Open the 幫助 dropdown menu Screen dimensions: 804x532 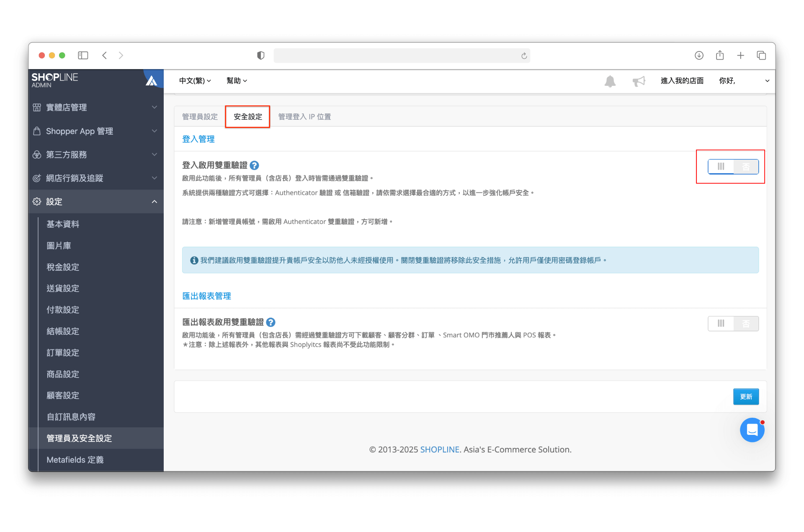pos(237,81)
